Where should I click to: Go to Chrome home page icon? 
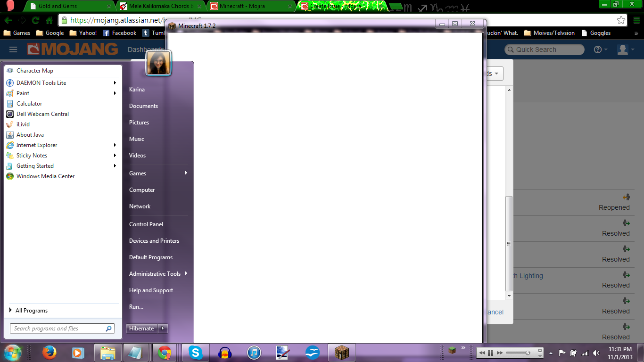[49, 20]
